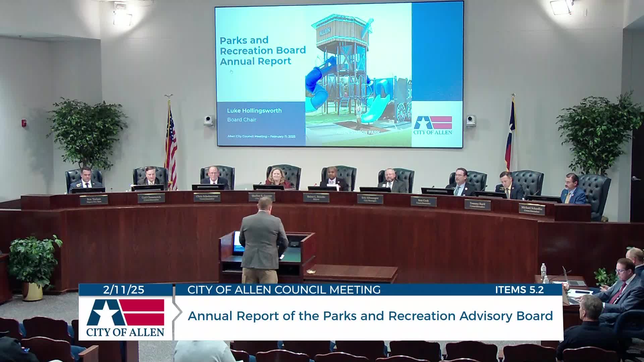Screen dimensions: 644x362
Task: Click the Michael Schaeffer nameplate on the dais
Action: pyautogui.click(x=532, y=209)
